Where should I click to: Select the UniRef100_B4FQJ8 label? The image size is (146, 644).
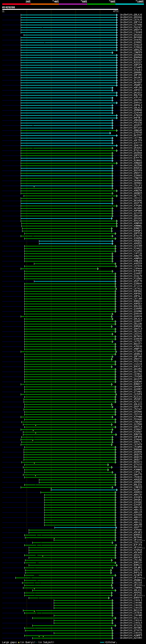[131, 573]
